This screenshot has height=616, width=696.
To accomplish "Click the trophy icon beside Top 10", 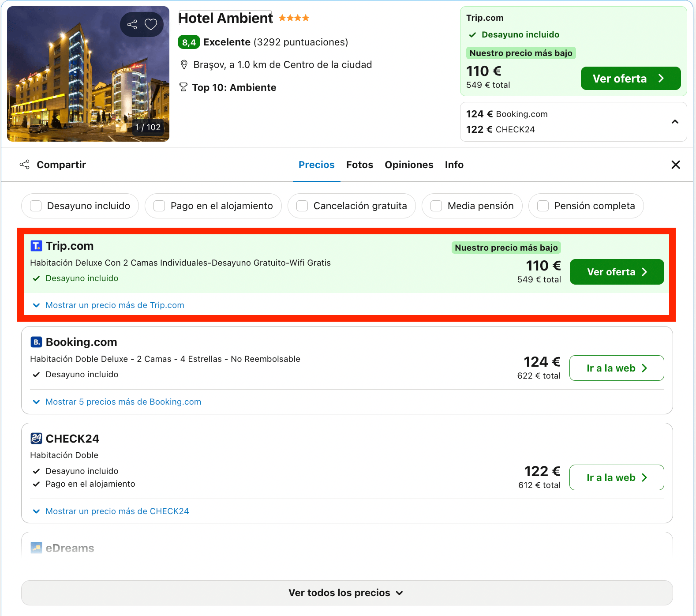I will click(x=183, y=87).
